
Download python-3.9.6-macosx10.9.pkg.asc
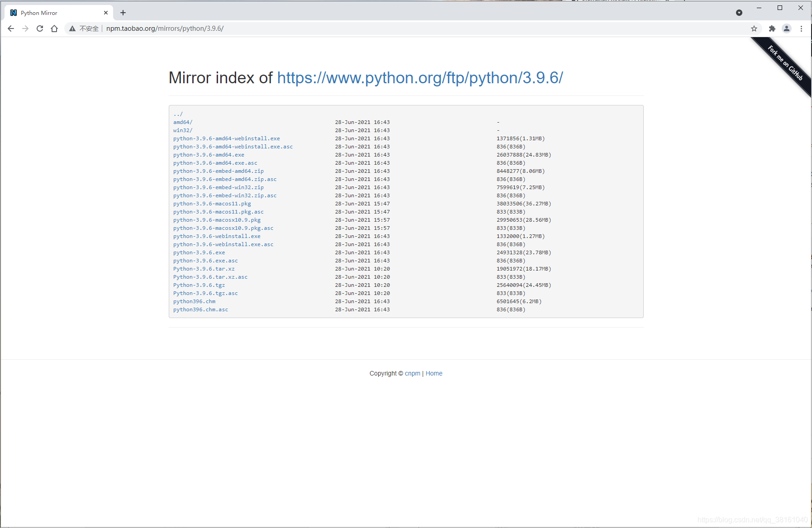tap(223, 228)
